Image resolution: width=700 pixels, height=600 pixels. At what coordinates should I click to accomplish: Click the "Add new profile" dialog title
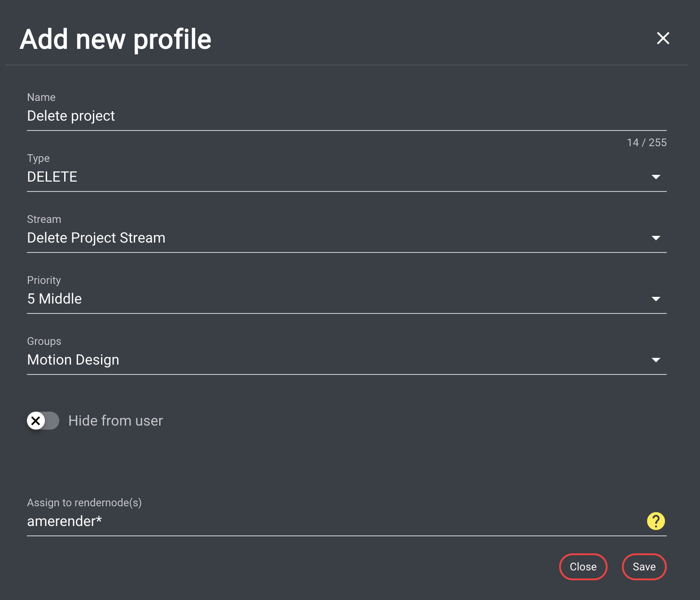pyautogui.click(x=115, y=39)
